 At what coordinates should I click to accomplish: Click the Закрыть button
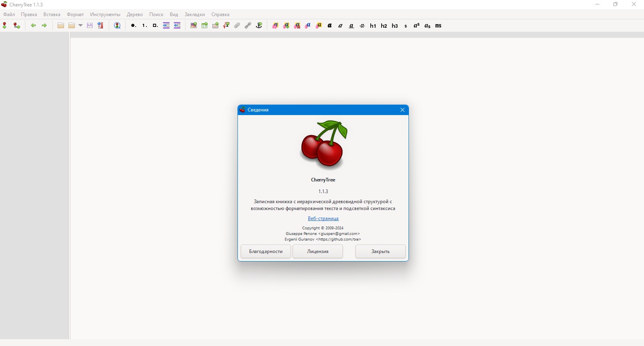tap(380, 251)
